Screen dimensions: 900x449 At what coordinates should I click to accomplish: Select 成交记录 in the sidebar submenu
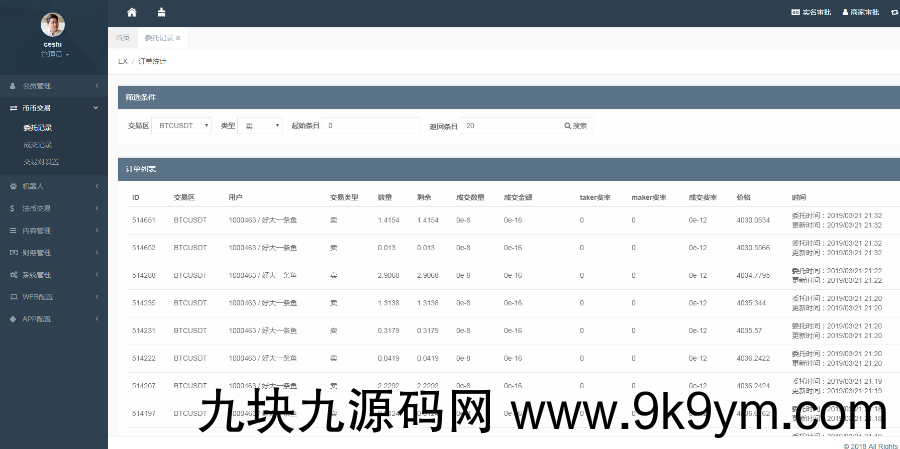[x=38, y=144]
